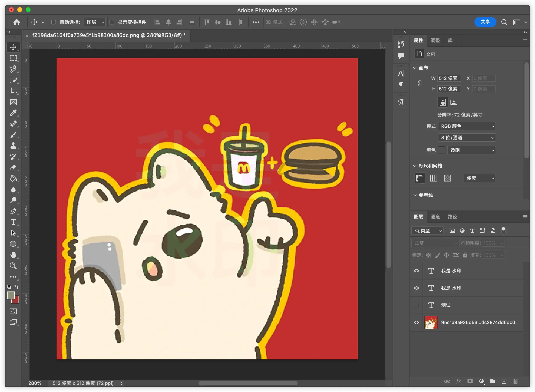The height and width of the screenshot is (392, 535).
Task: Select the Spot Healing Brush tool
Action: click(x=13, y=124)
